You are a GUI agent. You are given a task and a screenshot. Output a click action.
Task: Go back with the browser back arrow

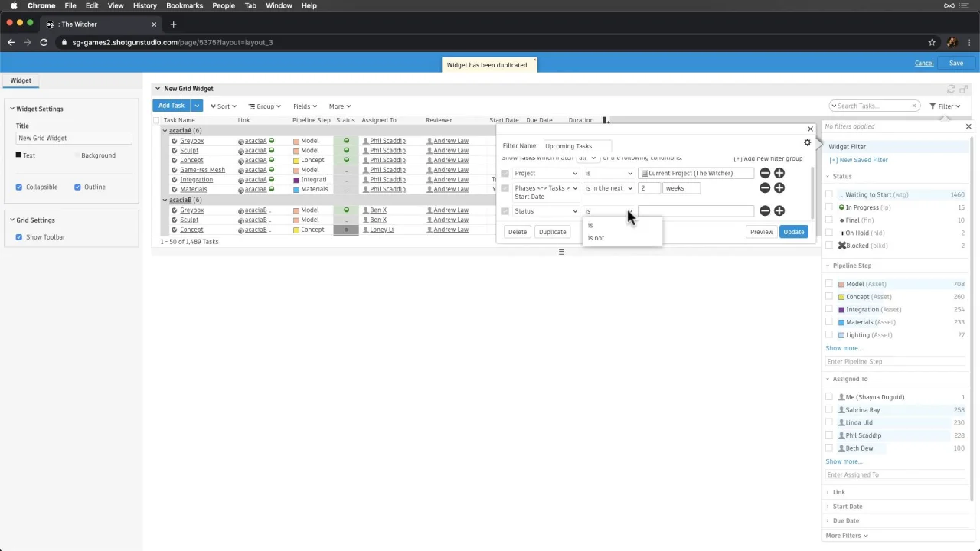11,42
